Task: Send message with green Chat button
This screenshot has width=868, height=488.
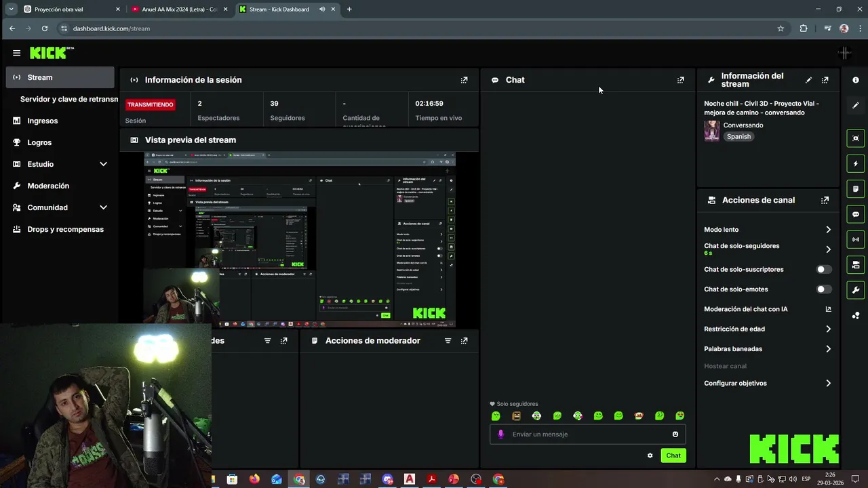Action: pyautogui.click(x=673, y=455)
